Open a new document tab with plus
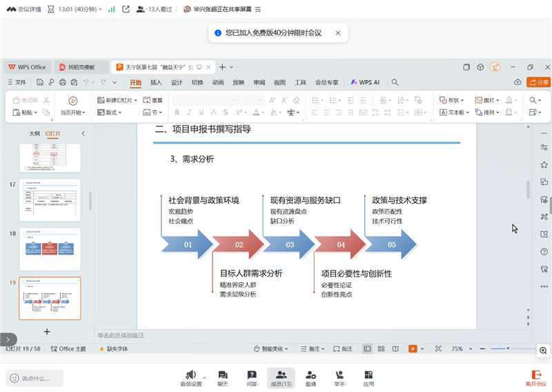The image size is (552, 392). pos(222,67)
